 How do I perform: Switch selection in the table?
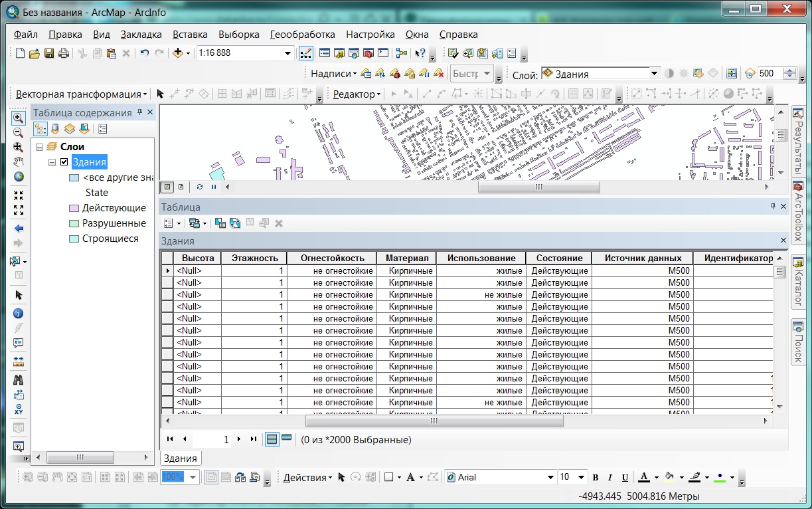pos(235,223)
